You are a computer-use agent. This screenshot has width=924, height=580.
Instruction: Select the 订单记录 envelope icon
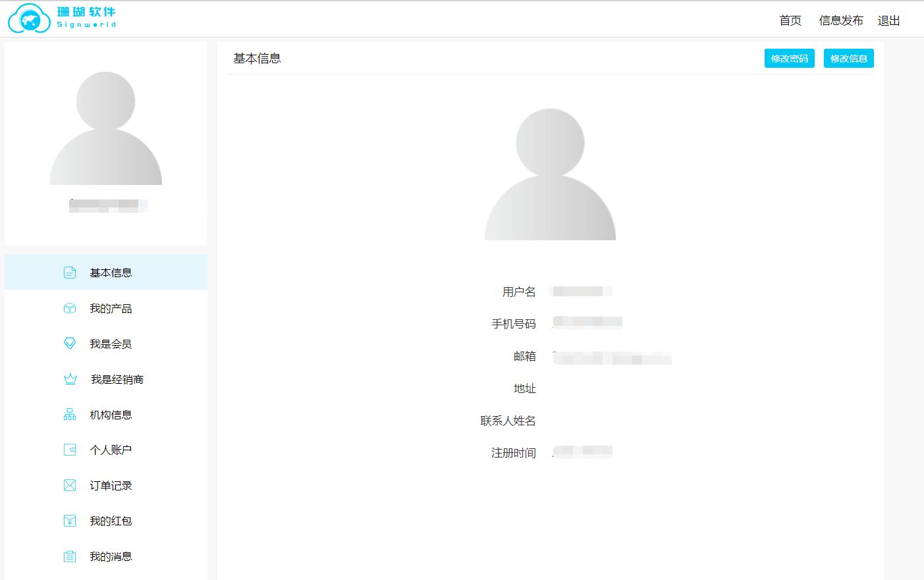(x=69, y=485)
